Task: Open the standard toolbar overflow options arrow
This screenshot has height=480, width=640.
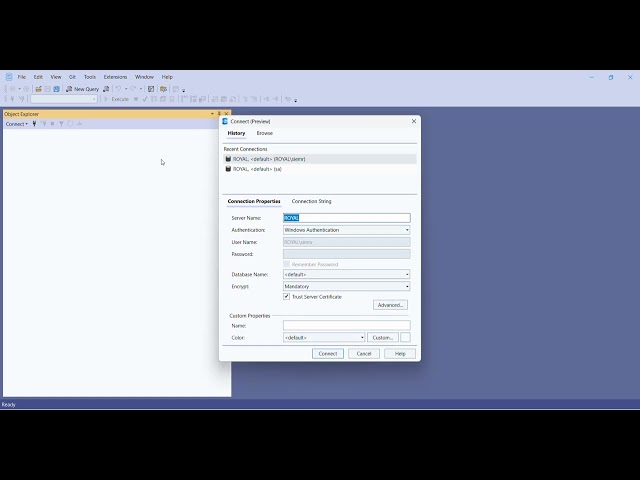Action: tap(184, 90)
